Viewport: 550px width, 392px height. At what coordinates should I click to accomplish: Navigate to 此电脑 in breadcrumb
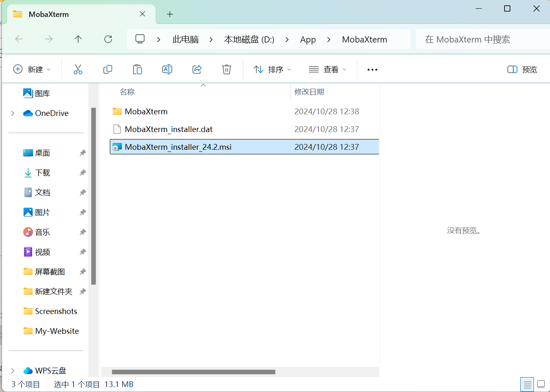click(x=186, y=40)
